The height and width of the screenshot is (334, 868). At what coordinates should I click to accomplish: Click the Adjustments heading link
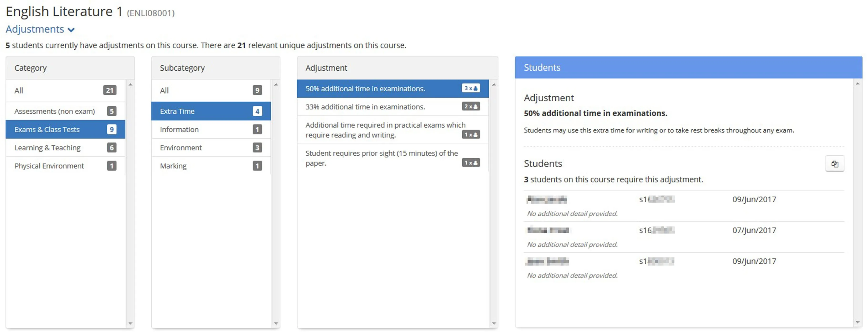35,29
